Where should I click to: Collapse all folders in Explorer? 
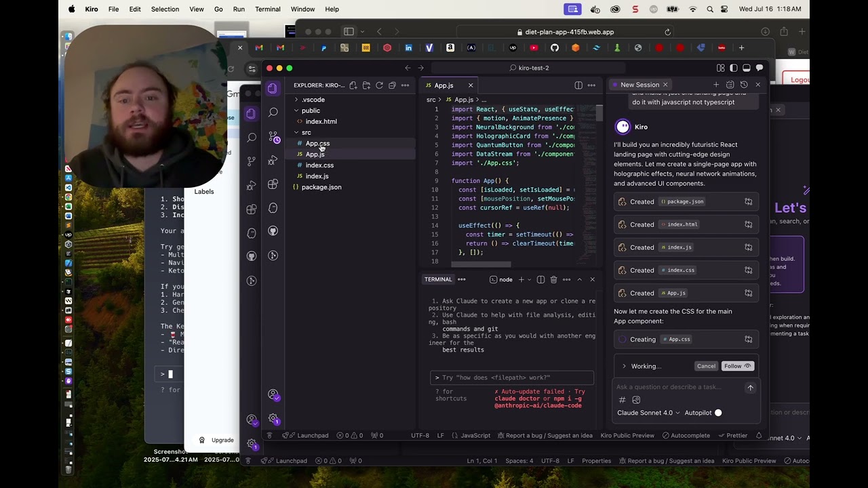(392, 85)
